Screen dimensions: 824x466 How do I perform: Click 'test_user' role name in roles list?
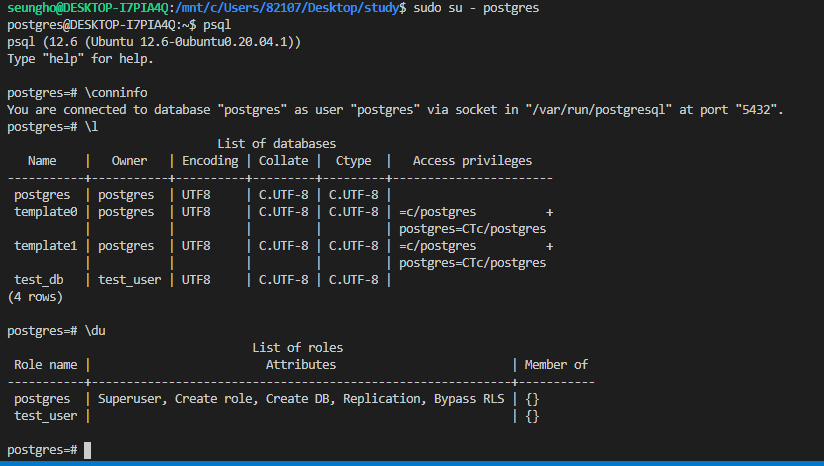tap(46, 416)
